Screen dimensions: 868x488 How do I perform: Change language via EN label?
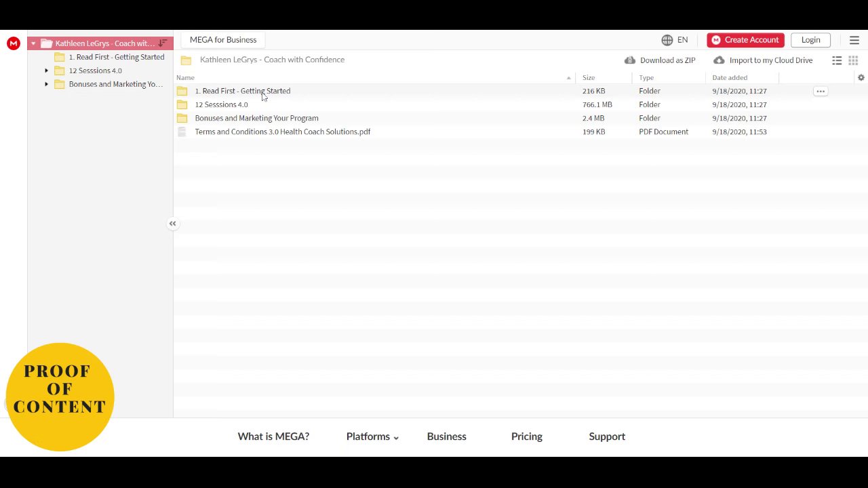tap(682, 40)
